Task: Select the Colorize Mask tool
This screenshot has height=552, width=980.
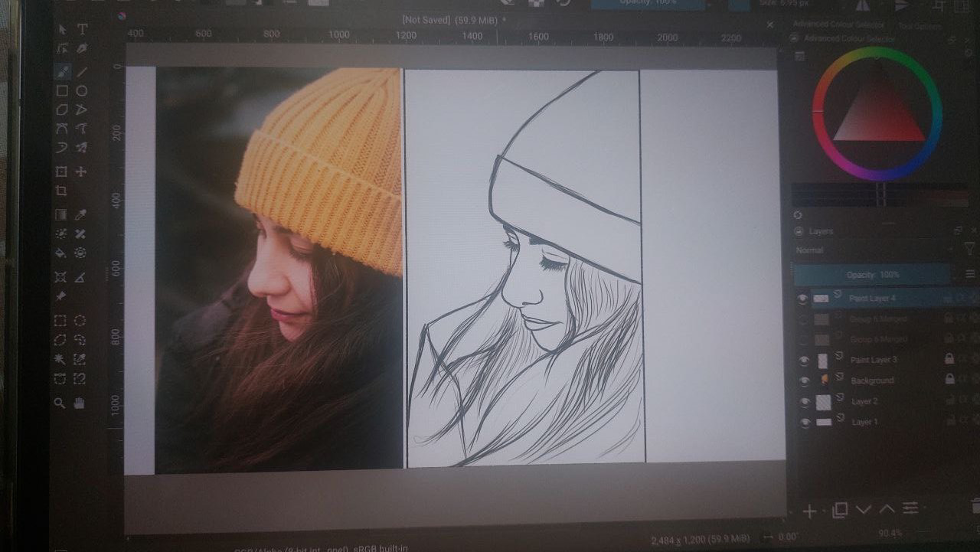Action: [62, 234]
